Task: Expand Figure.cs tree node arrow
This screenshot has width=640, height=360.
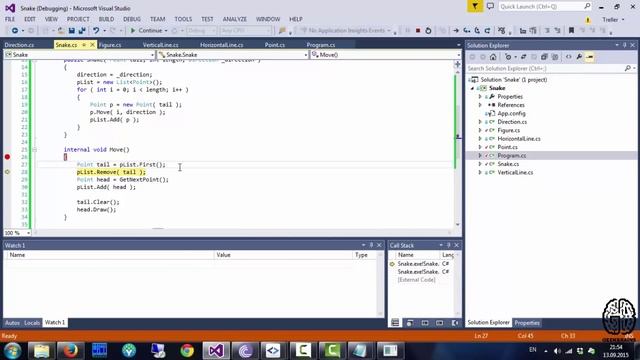Action: pyautogui.click(x=480, y=130)
